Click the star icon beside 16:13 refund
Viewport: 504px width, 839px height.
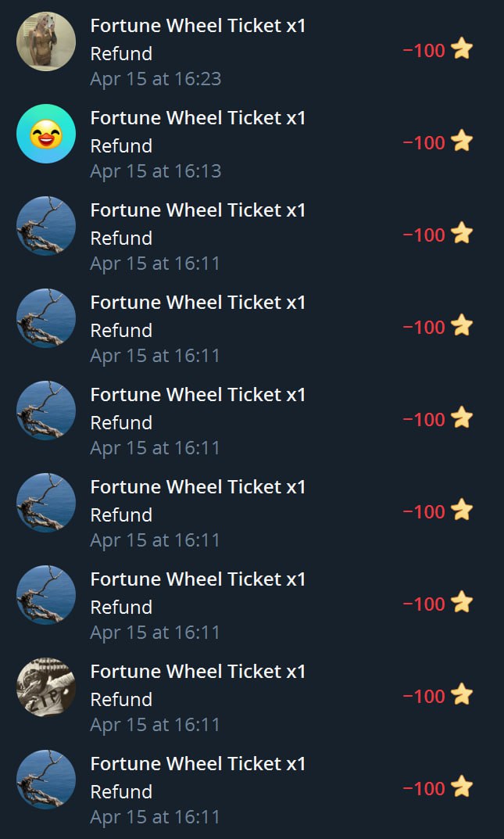[462, 142]
